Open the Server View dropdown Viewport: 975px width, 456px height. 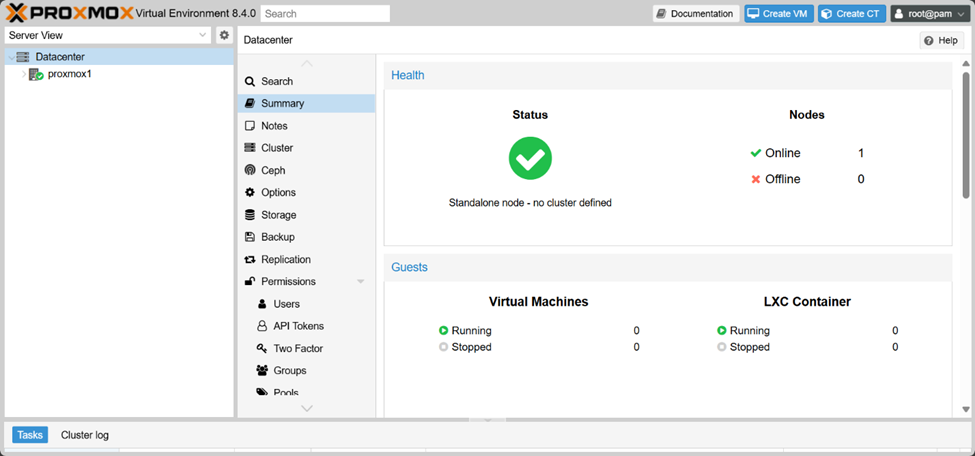click(106, 35)
